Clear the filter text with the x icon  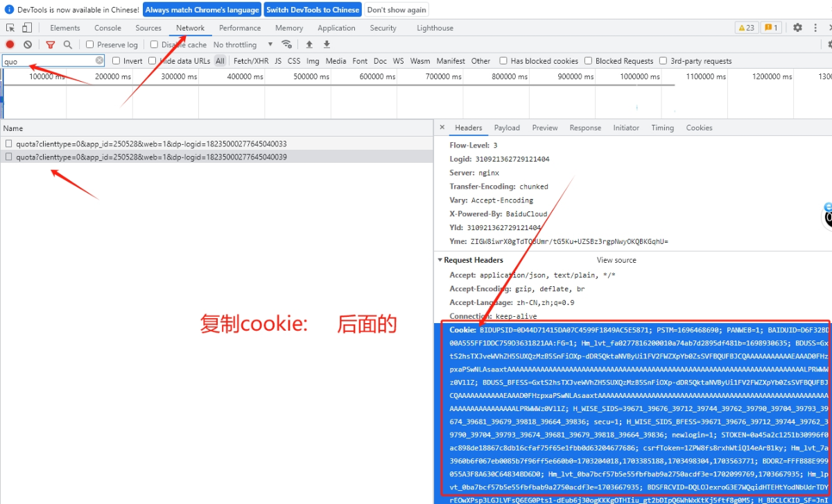pyautogui.click(x=99, y=60)
